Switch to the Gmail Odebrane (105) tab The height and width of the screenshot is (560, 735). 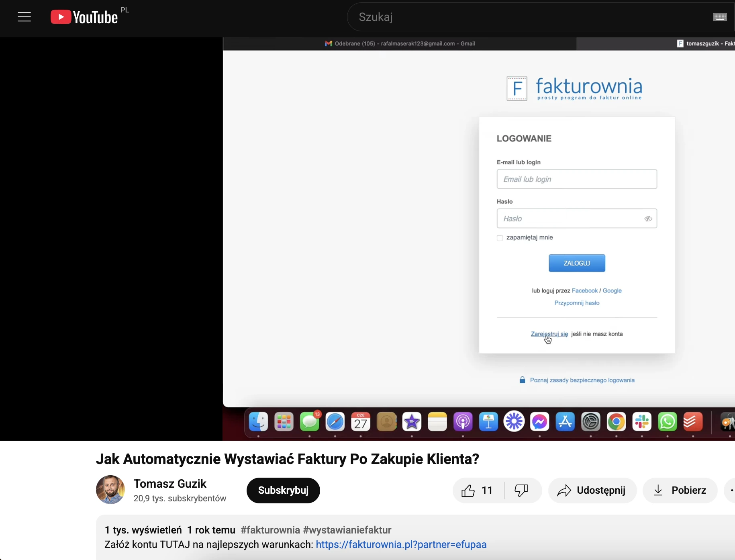pos(400,43)
